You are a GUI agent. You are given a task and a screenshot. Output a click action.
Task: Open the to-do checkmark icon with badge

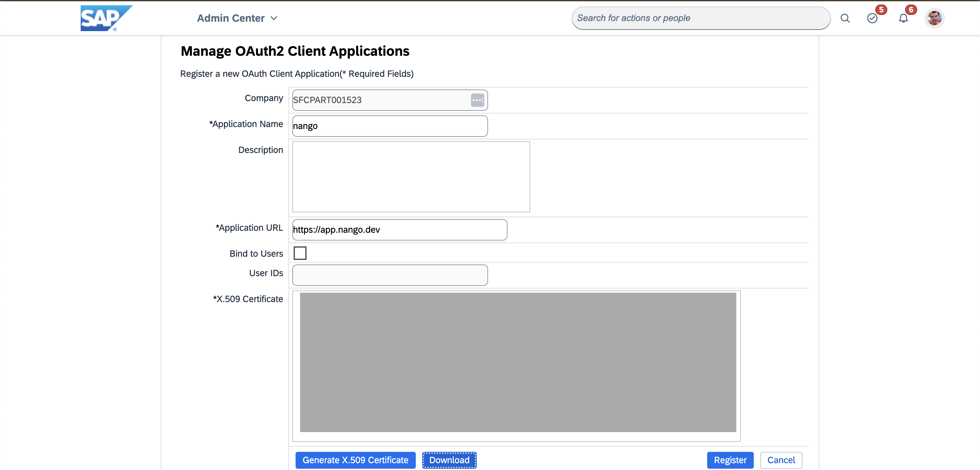coord(872,18)
